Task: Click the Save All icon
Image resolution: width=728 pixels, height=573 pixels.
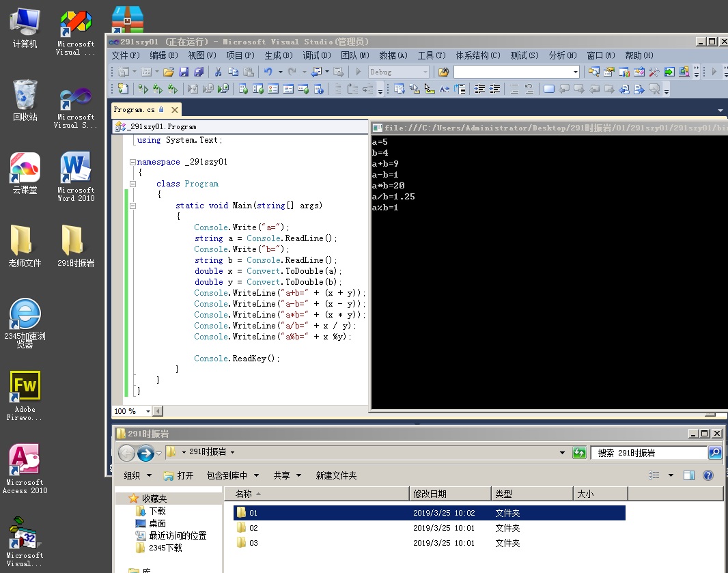Action: click(199, 72)
